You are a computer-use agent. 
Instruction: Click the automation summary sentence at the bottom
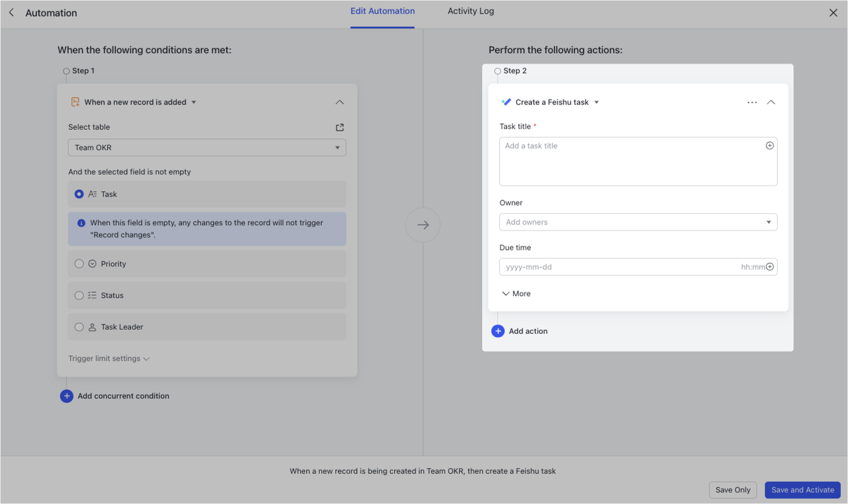tap(423, 472)
